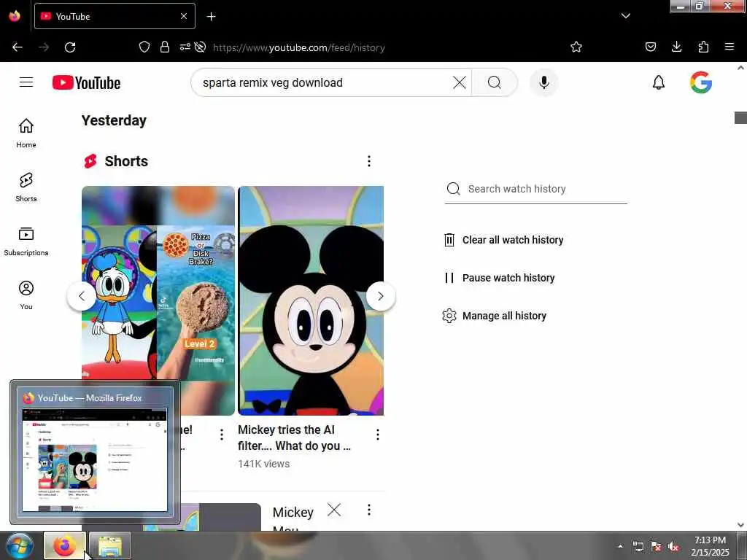Open the Action Center flag icon
This screenshot has height=560, width=747.
(656, 547)
